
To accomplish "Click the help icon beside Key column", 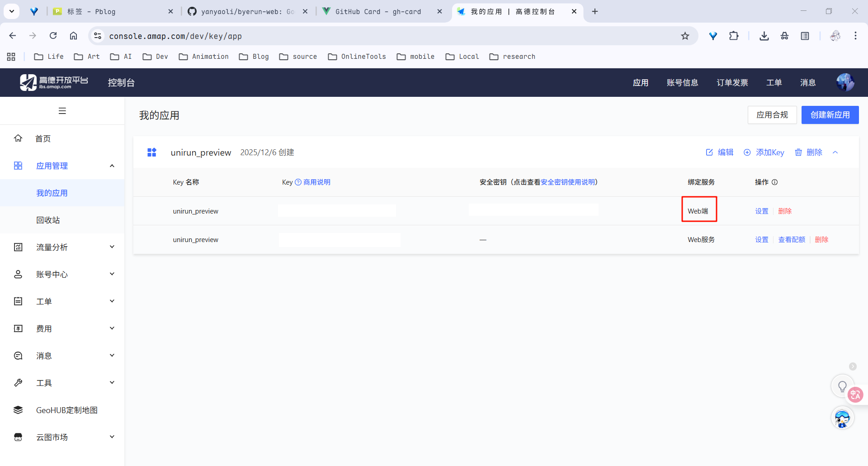I will 298,182.
